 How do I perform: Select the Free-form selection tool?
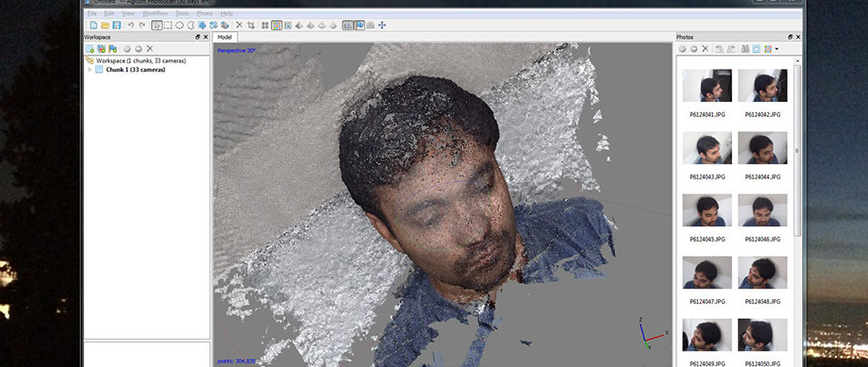(x=191, y=25)
